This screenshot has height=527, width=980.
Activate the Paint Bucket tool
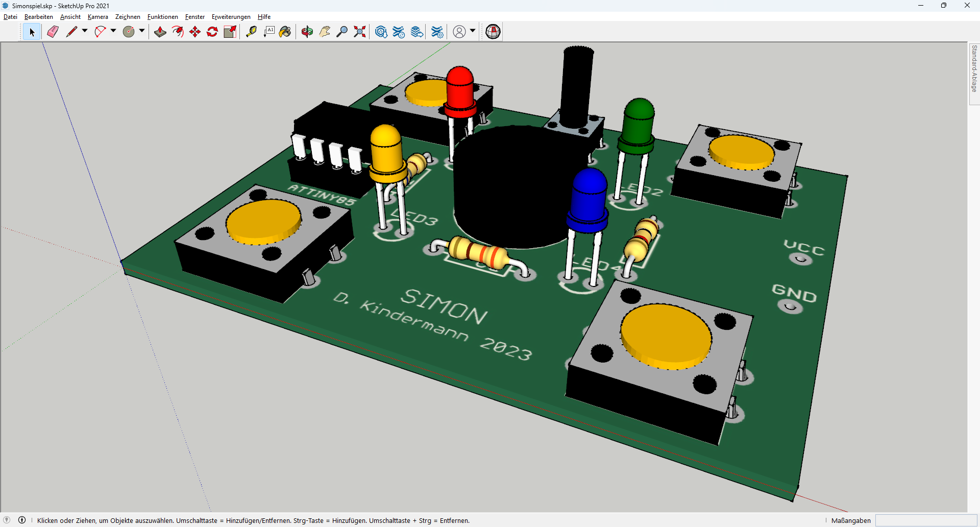[285, 32]
